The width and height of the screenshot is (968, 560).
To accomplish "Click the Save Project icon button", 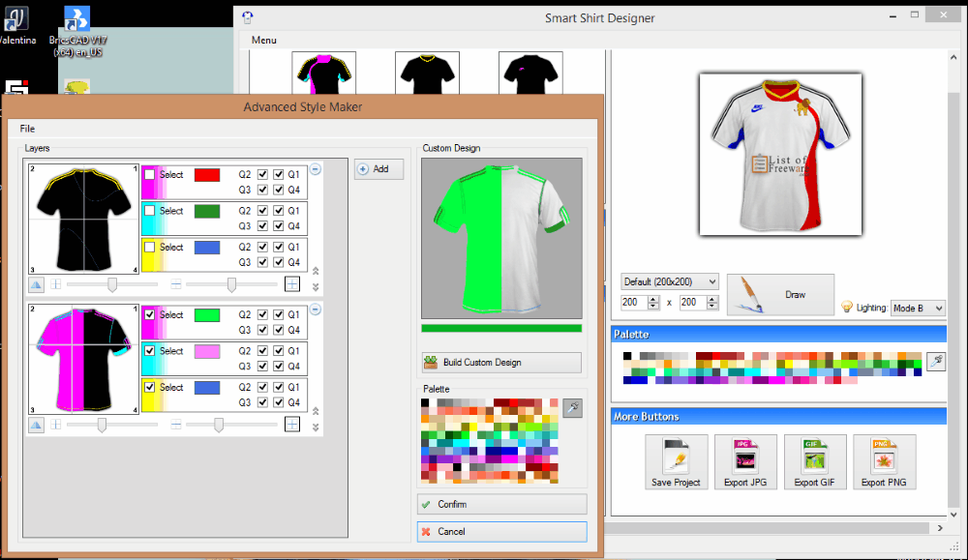I will tap(675, 461).
